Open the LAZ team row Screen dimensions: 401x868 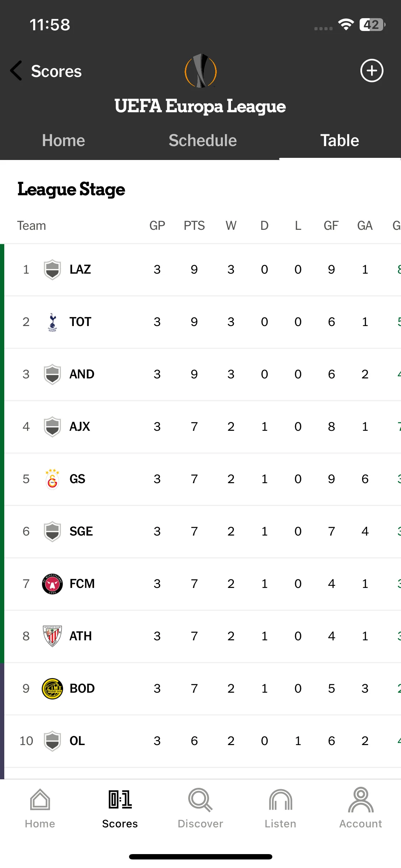tap(202, 270)
